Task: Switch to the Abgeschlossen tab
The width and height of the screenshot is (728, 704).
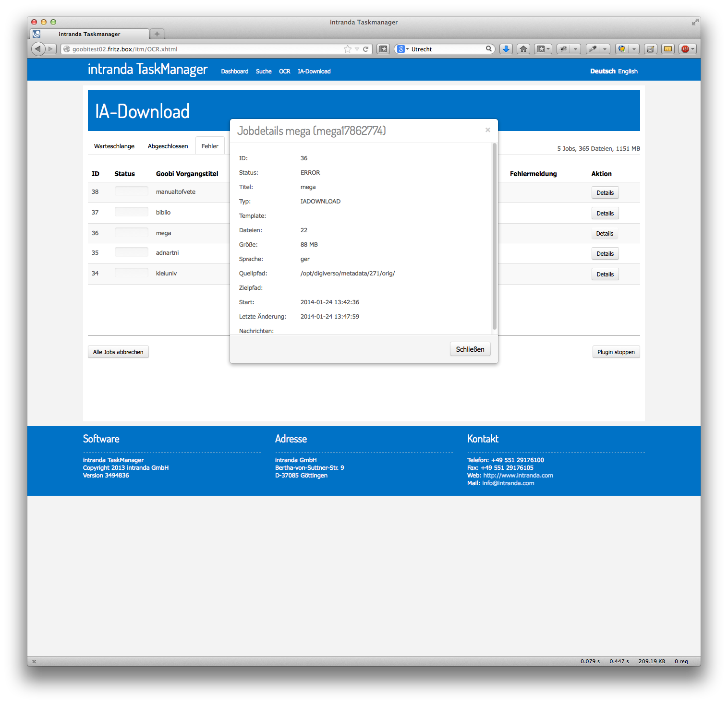Action: [168, 146]
